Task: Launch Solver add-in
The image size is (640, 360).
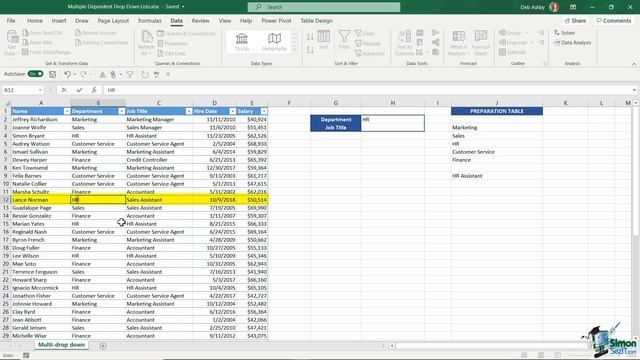Action: [x=564, y=33]
